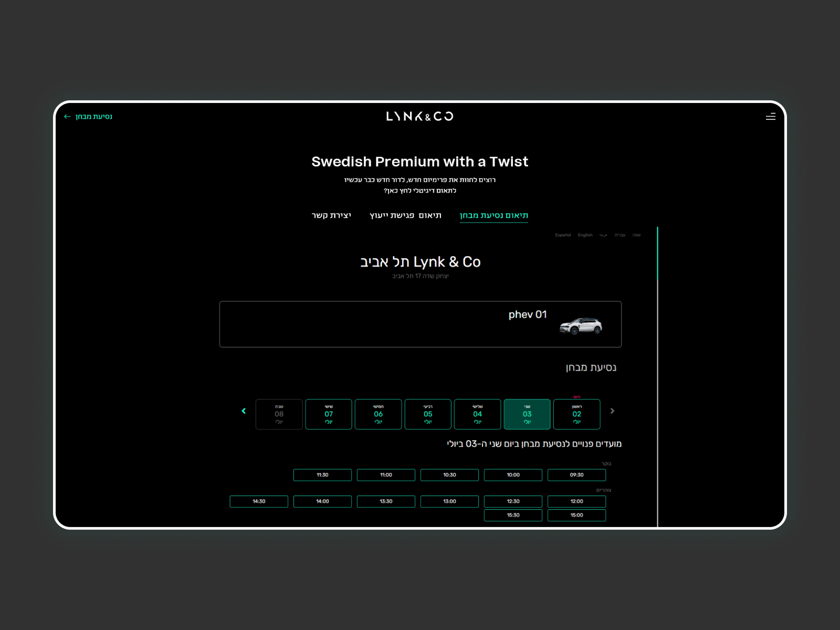The width and height of the screenshot is (840, 630).
Task: Select the 09:30 morning time slot
Action: [576, 475]
